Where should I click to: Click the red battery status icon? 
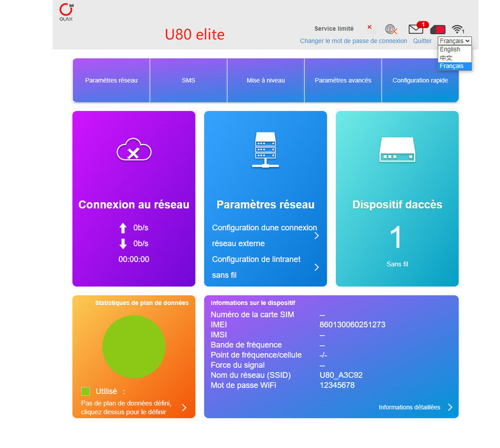pyautogui.click(x=437, y=29)
